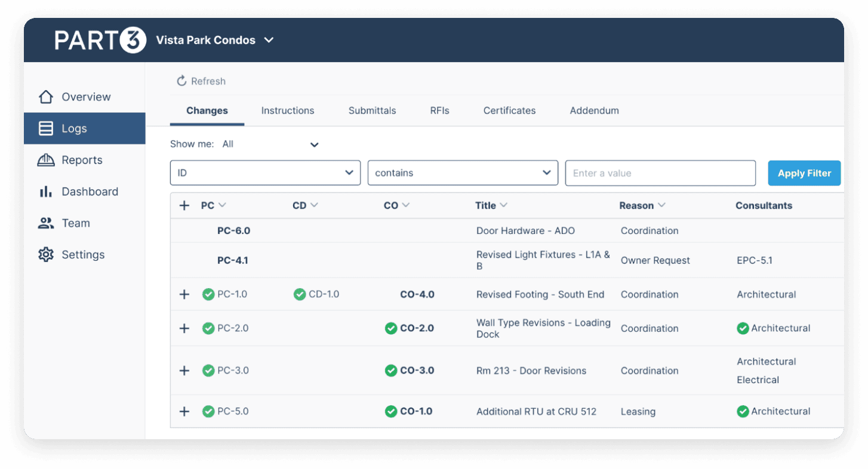868x469 pixels.
Task: Click the Reports hard hat icon
Action: 46,160
